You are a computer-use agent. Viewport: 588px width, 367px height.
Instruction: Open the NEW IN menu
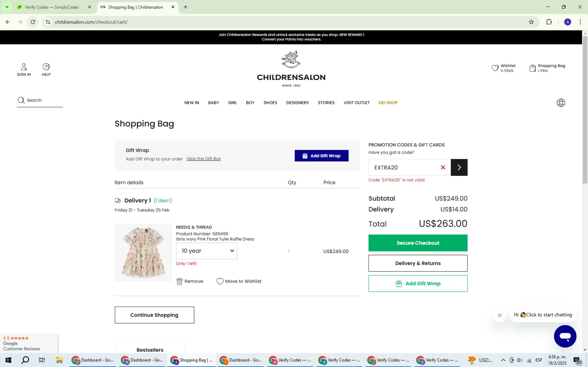click(x=192, y=103)
